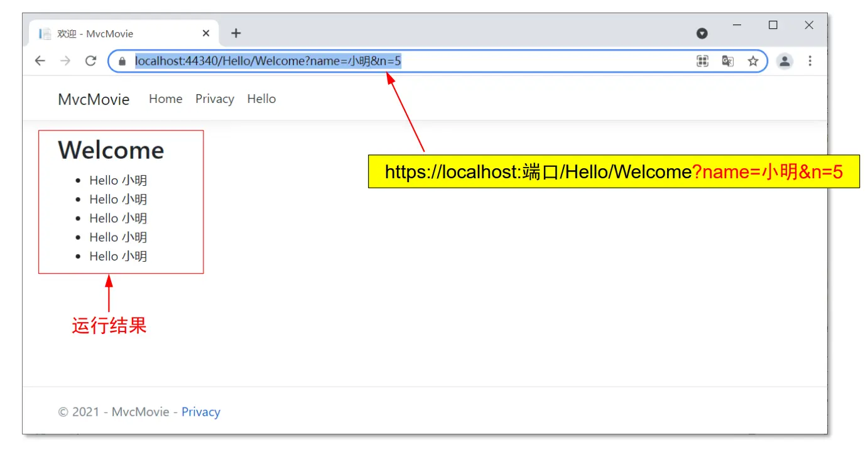Select the 欢迎 - MvcMovie tab
868x452 pixels.
click(x=123, y=33)
